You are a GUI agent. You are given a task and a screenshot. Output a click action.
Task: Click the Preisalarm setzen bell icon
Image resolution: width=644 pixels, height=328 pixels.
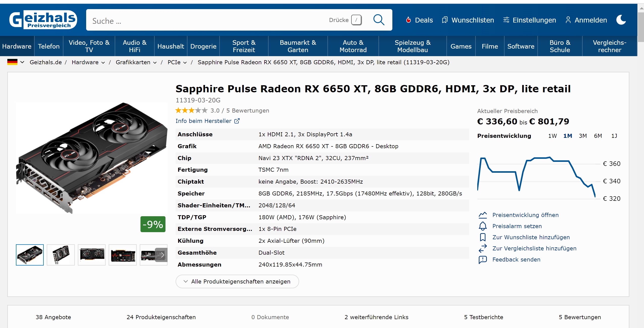[x=483, y=226]
